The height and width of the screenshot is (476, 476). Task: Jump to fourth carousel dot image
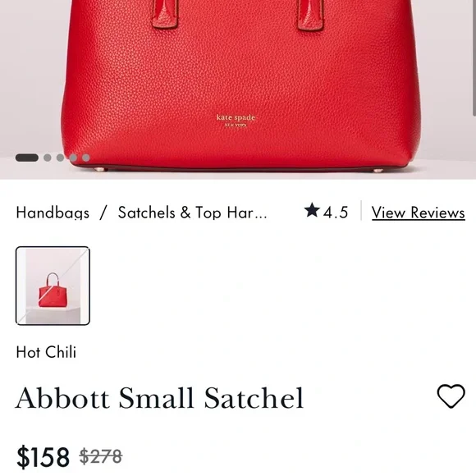73,158
